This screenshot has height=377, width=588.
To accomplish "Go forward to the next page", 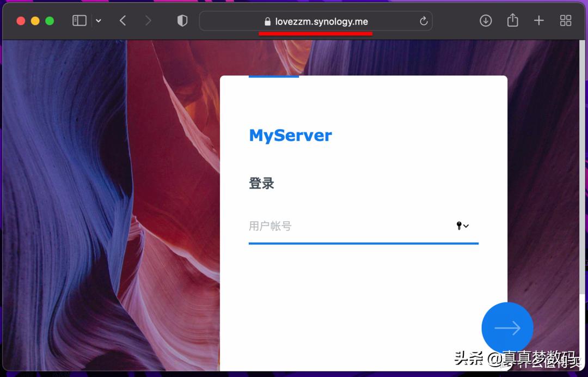I will click(x=148, y=21).
